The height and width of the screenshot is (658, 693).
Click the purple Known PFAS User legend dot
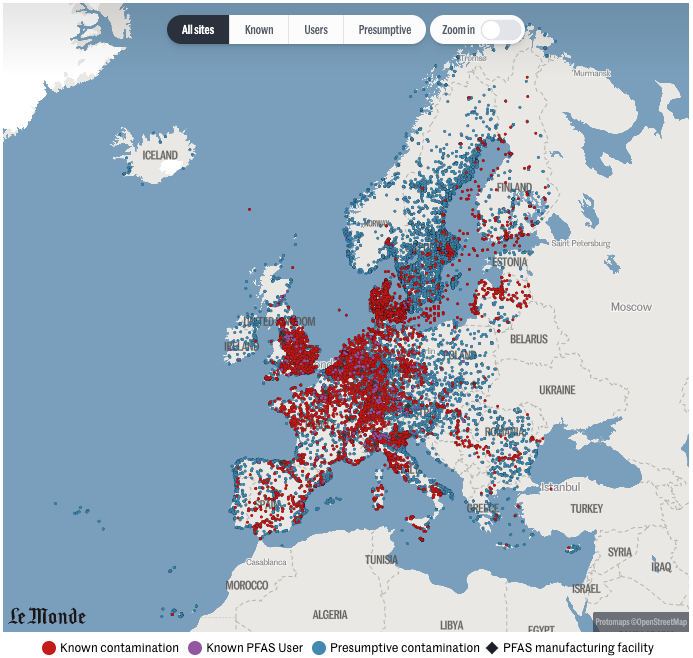click(195, 648)
